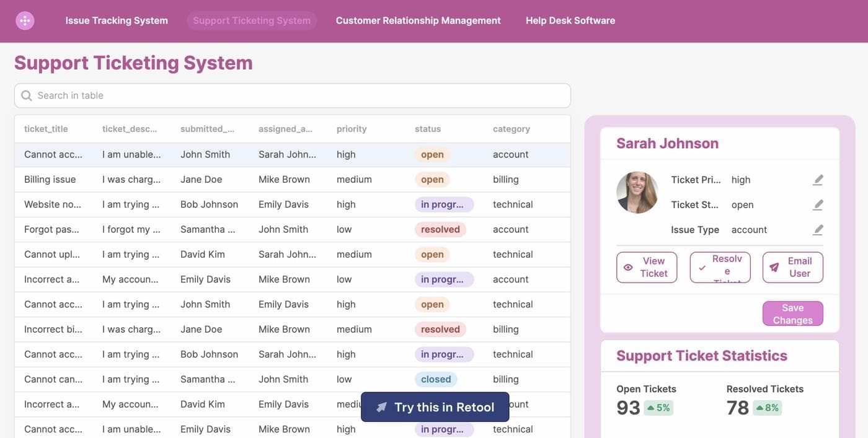
Task: Click the app logo in the top-left corner
Action: coord(25,20)
